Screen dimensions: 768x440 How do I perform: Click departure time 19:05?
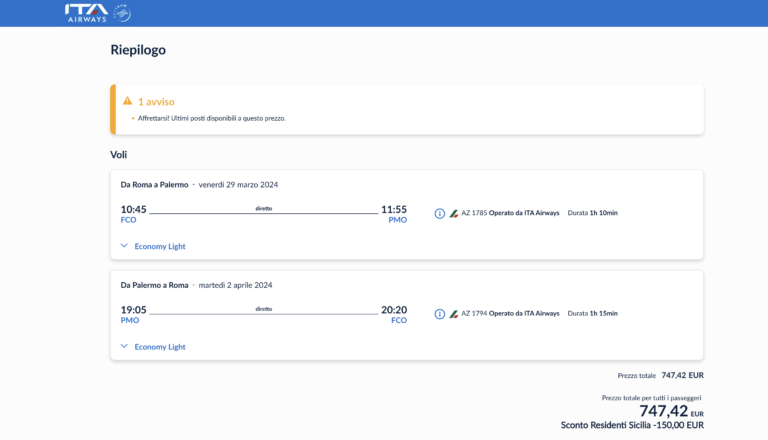click(133, 310)
